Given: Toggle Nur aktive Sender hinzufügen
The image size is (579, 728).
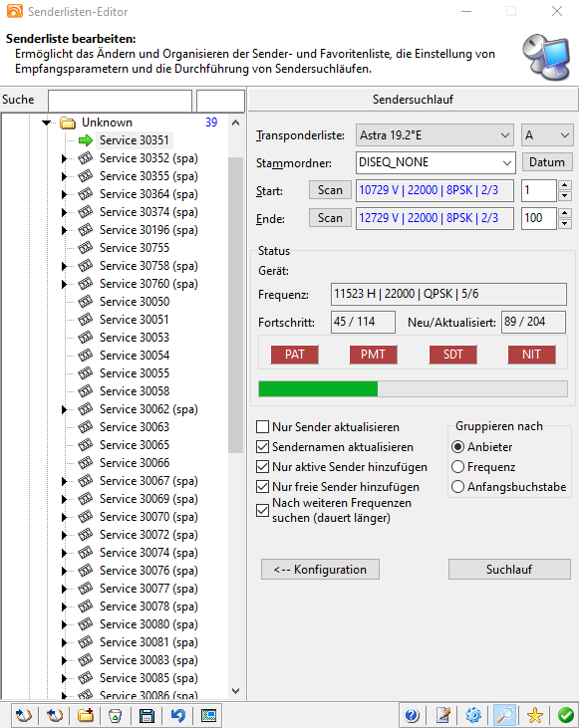Looking at the screenshot, I should point(262,467).
